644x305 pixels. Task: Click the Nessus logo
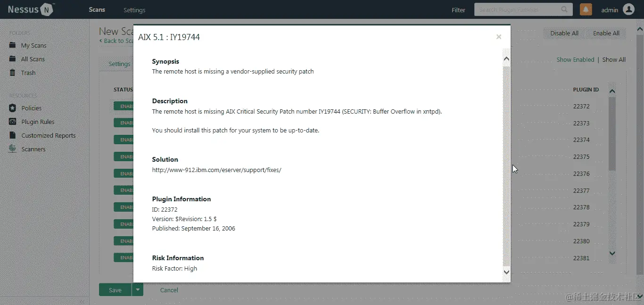click(x=31, y=9)
